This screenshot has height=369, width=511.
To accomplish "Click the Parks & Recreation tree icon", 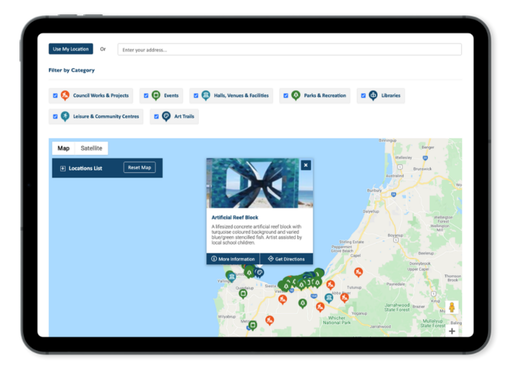I will [x=296, y=96].
